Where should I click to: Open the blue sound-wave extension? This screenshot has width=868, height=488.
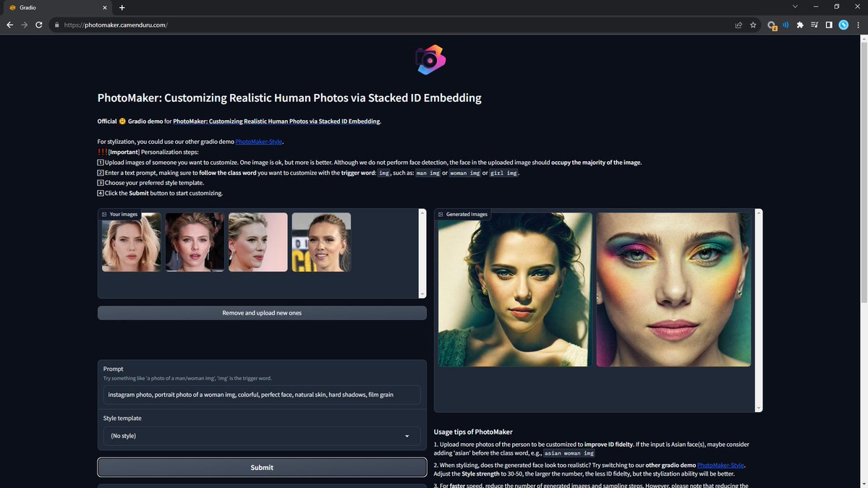point(786,25)
